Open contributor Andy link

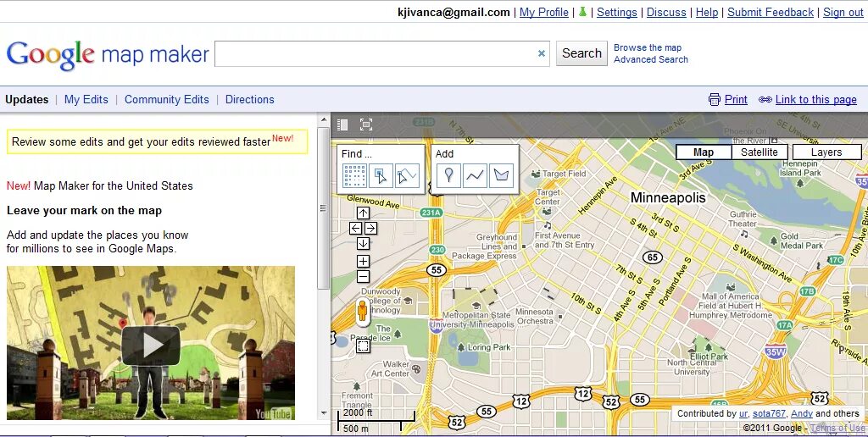tap(802, 413)
